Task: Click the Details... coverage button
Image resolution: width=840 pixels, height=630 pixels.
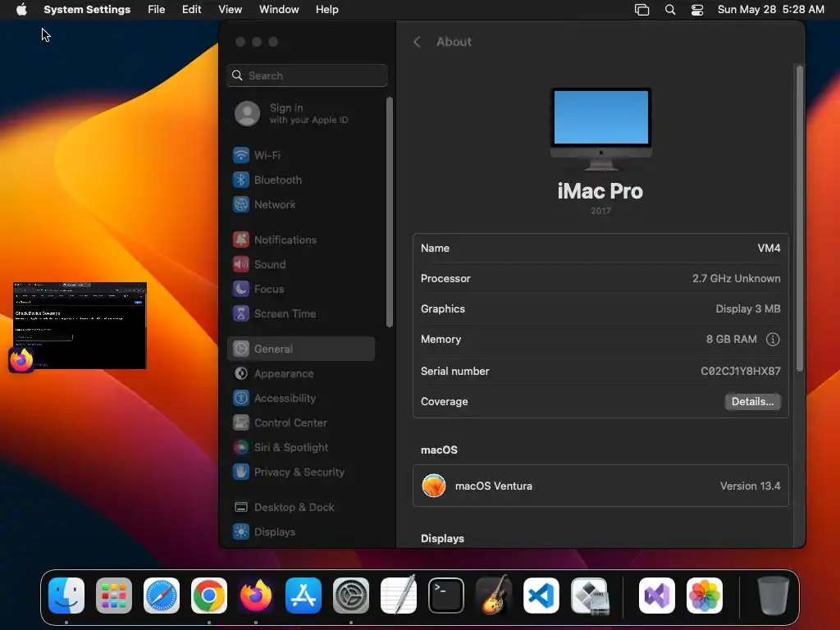Action: (752, 402)
